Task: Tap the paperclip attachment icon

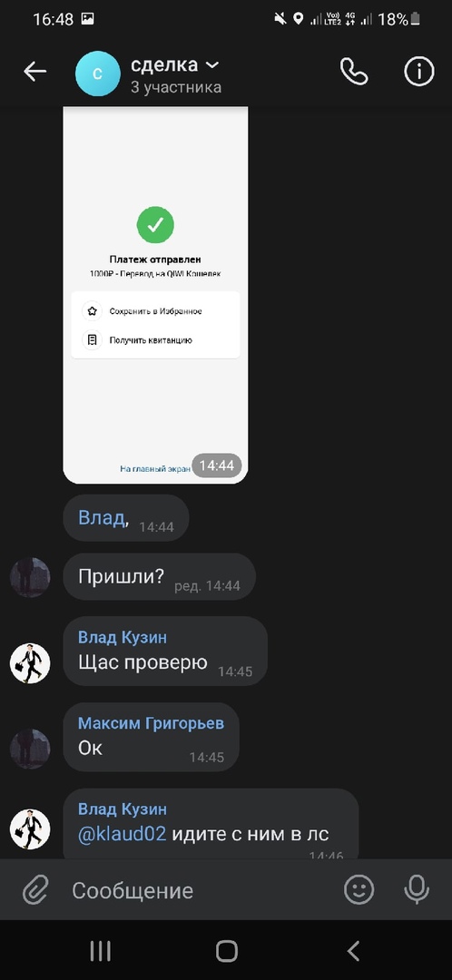Action: (x=36, y=889)
